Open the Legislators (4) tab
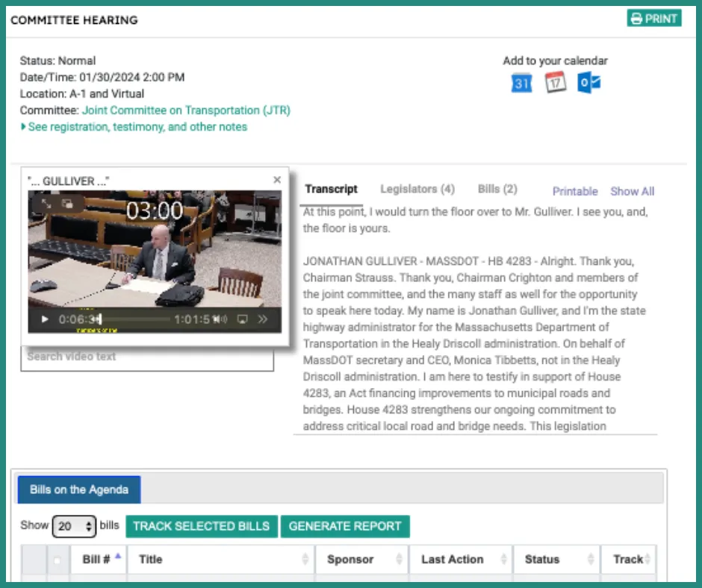 pyautogui.click(x=417, y=190)
